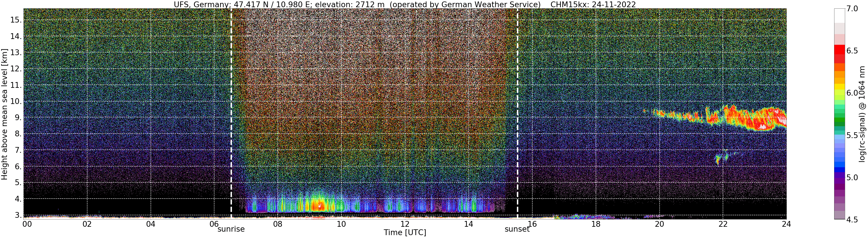
Task: Click the "6.5" colorbar tick label
Action: point(852,51)
